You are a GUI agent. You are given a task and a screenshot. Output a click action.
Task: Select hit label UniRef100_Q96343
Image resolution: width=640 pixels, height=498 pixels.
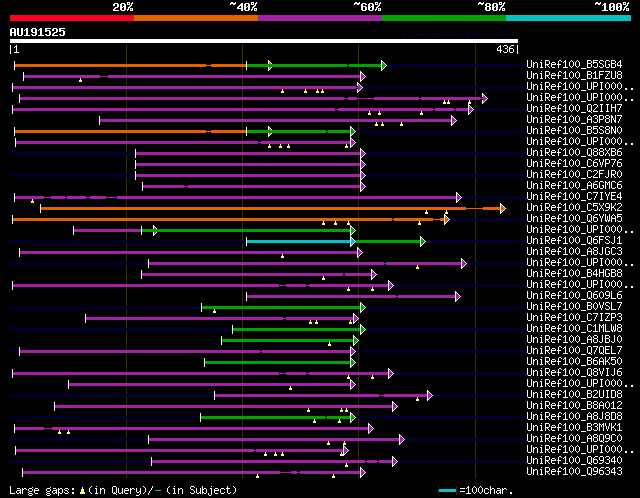[574, 472]
